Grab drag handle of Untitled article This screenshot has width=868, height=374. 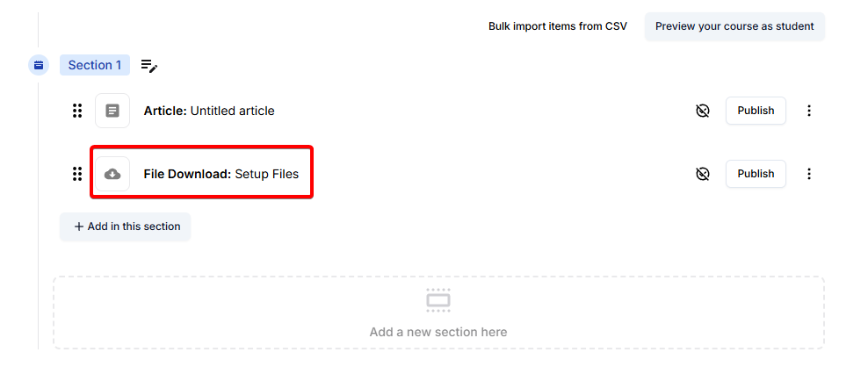tap(77, 111)
